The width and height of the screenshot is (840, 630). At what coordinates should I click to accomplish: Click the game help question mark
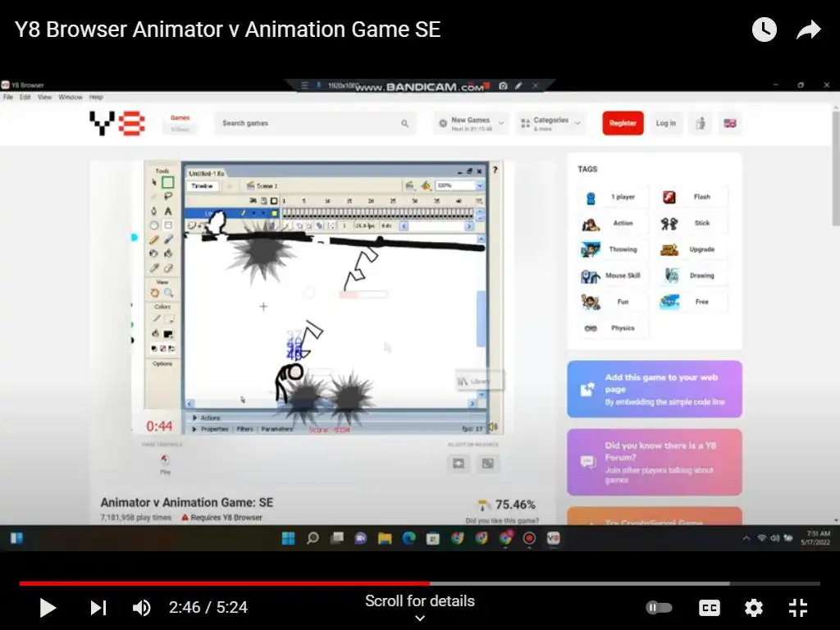point(495,170)
